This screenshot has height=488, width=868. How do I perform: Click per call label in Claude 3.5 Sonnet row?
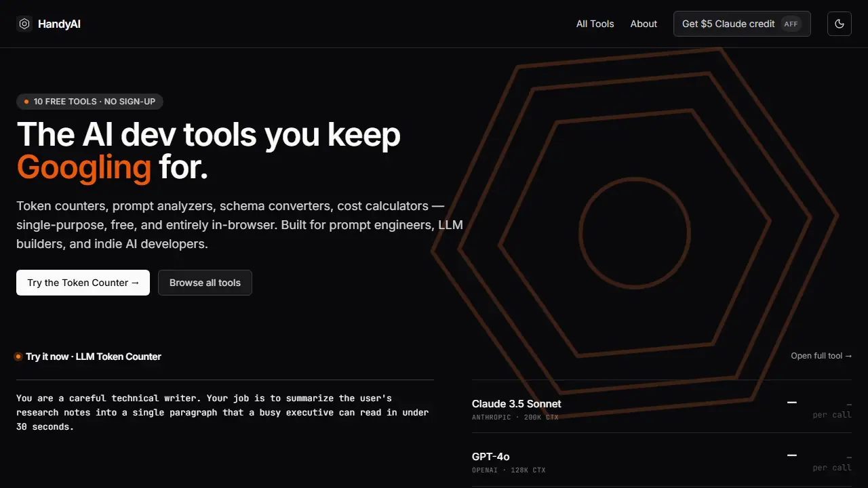(x=832, y=415)
